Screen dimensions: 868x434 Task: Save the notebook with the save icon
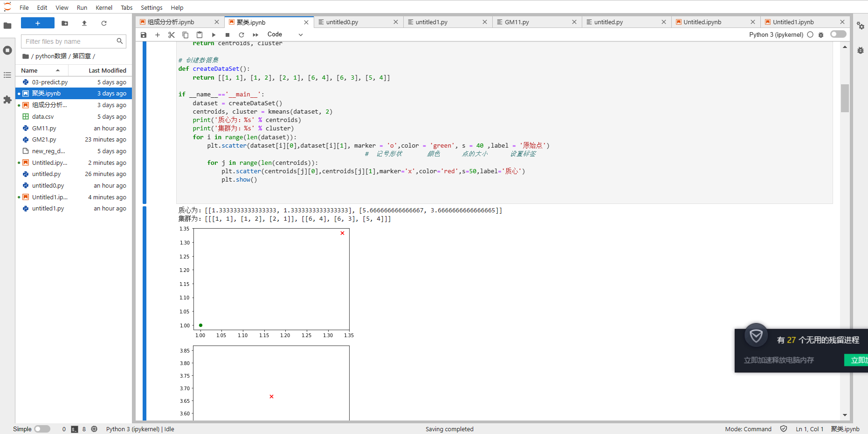(144, 35)
